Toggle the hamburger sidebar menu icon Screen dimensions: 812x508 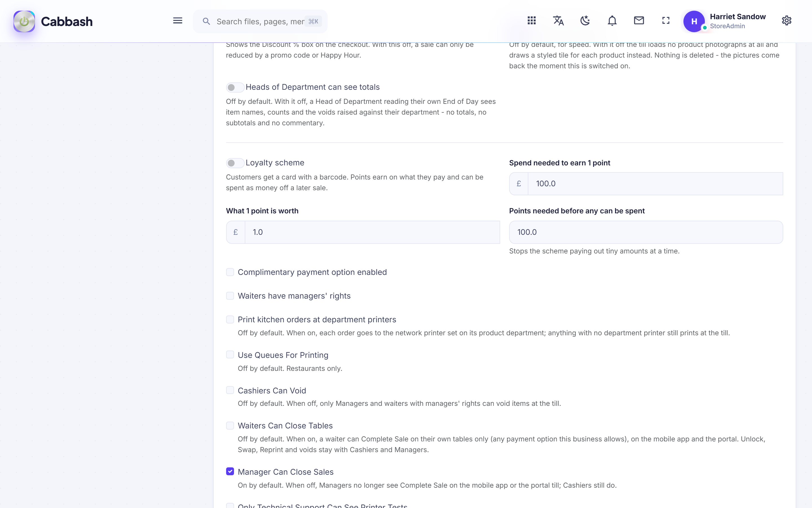click(178, 21)
